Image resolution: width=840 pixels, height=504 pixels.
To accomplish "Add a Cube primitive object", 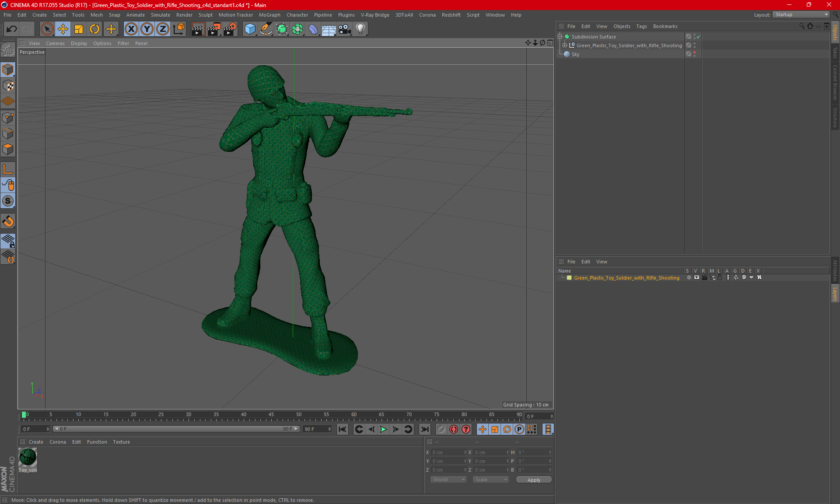I will pos(250,29).
